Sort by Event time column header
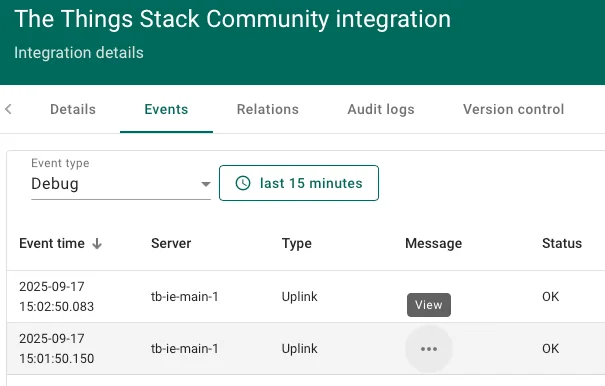Screen dimensions: 605x386 52,243
